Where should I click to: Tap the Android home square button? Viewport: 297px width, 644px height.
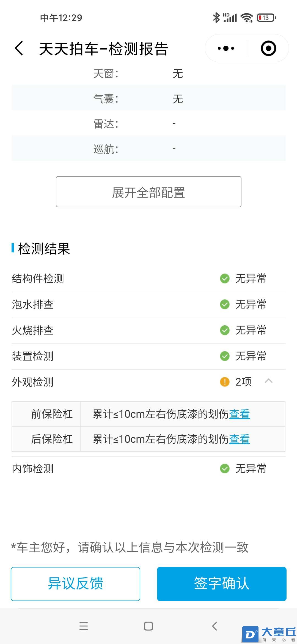tap(148, 626)
